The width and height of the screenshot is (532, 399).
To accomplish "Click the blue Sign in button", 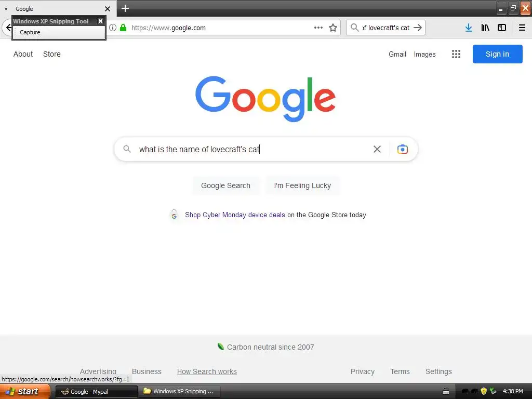I will point(497,54).
